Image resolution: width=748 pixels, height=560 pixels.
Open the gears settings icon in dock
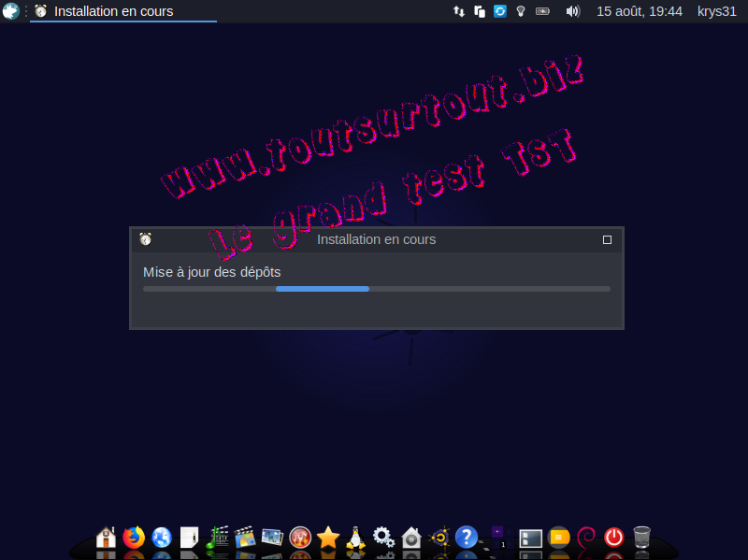point(383,538)
